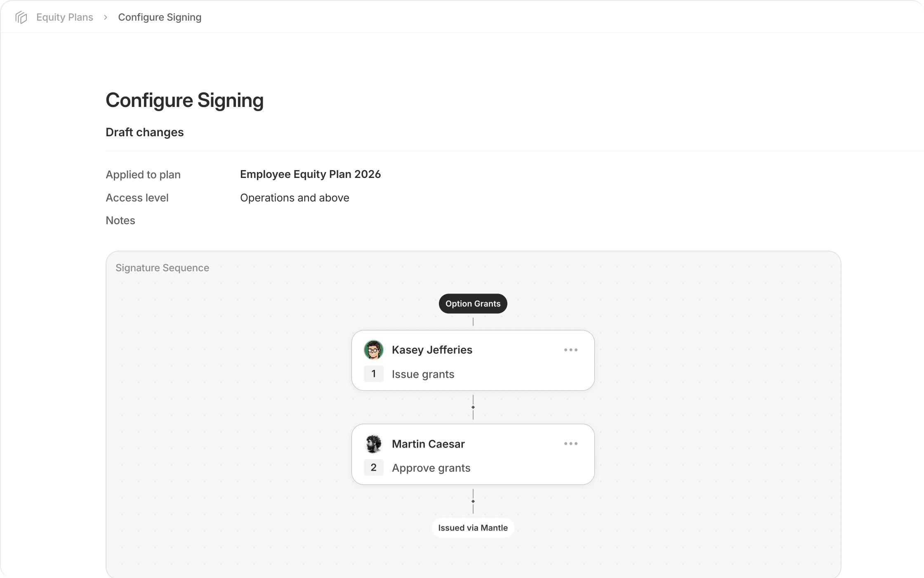Click the Draft changes heading
Screen dimensions: 924x578
tap(145, 132)
